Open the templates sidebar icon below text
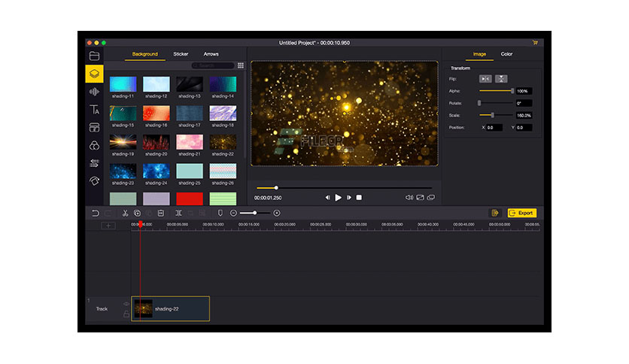Viewport: 629px width, 364px height. click(94, 128)
